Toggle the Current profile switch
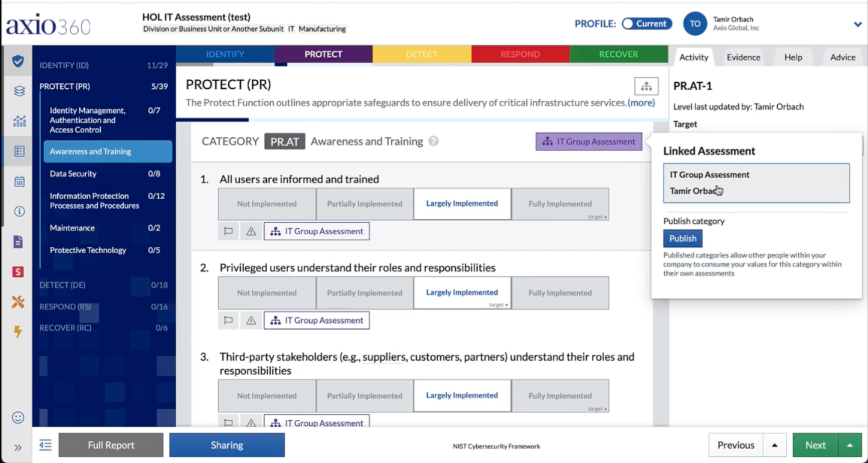This screenshot has width=868, height=463. coord(646,24)
